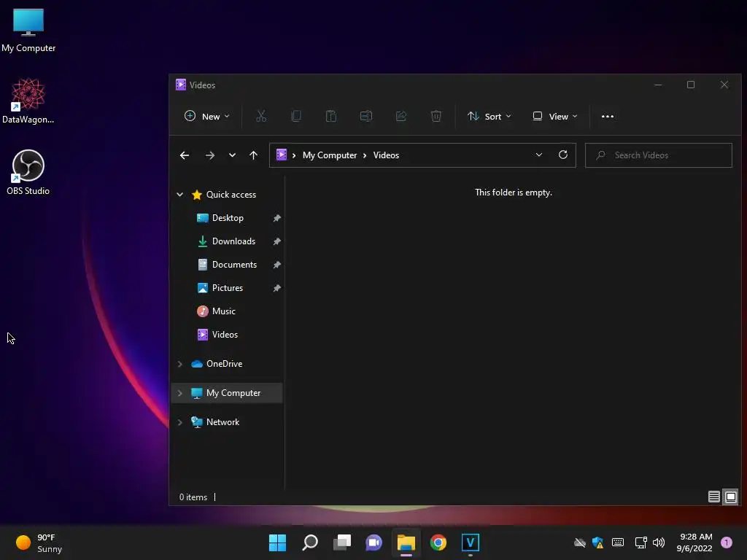Viewport: 747px width, 560px height.
Task: Open the New dropdown menu
Action: pos(207,116)
